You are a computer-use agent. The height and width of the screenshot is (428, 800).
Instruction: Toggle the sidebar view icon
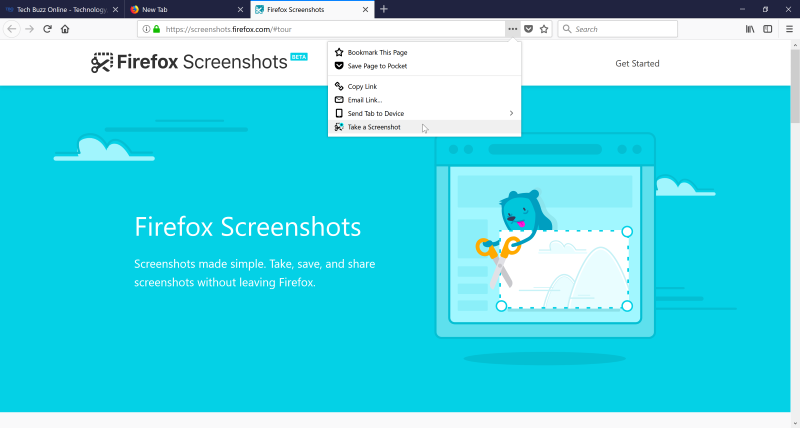[767, 29]
